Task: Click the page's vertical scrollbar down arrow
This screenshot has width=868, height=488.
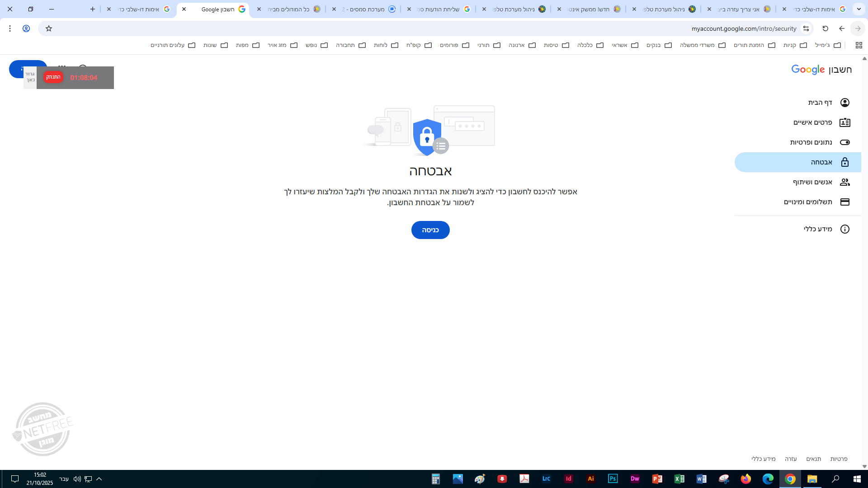Action: [x=864, y=466]
